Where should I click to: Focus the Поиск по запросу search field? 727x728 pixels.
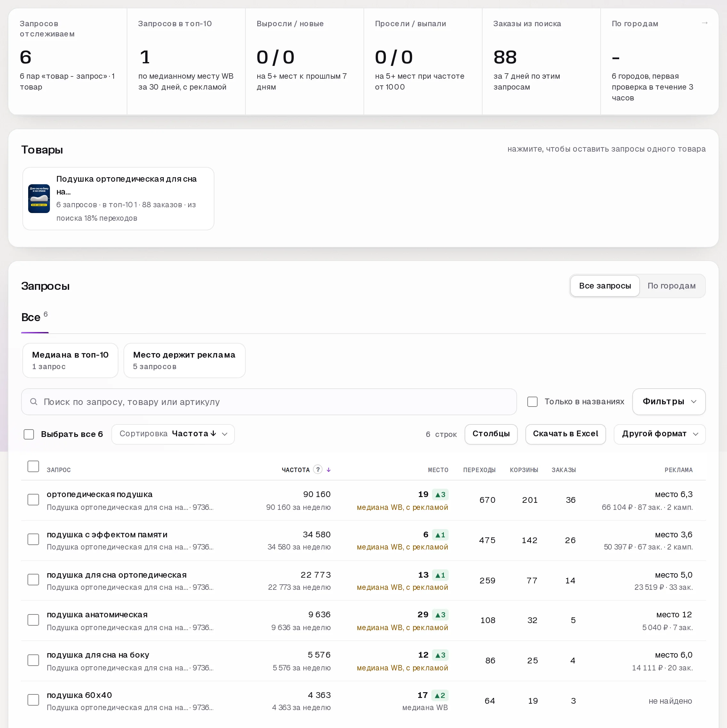269,402
